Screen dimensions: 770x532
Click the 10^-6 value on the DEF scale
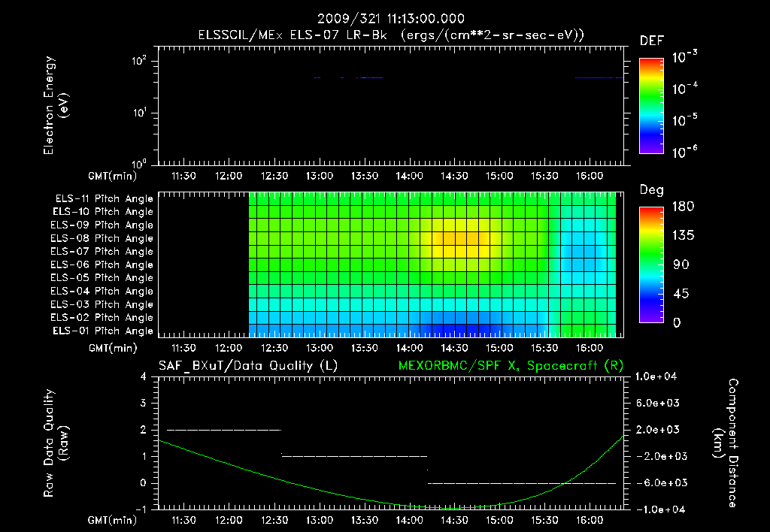684,152
